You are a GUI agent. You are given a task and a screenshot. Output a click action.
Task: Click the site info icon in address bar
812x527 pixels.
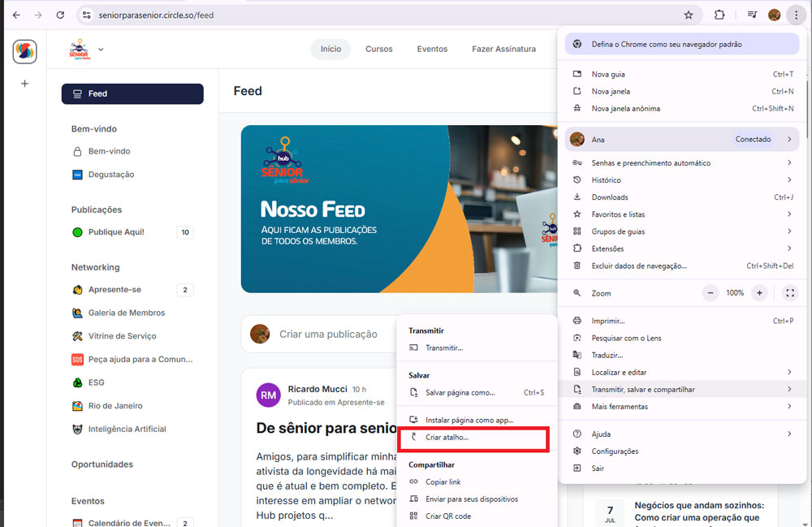pos(87,15)
